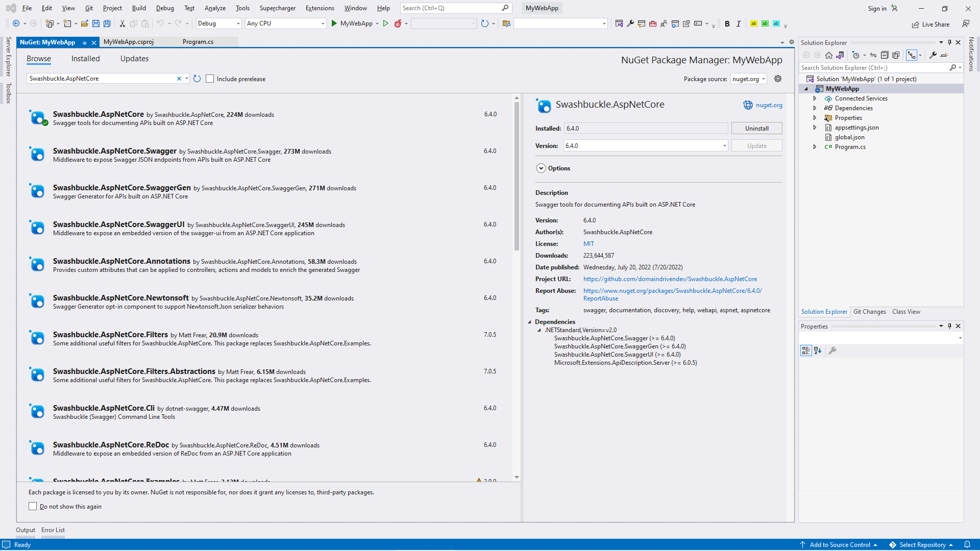Click the Save All toolbar icon
The width and height of the screenshot is (980, 551).
click(107, 23)
